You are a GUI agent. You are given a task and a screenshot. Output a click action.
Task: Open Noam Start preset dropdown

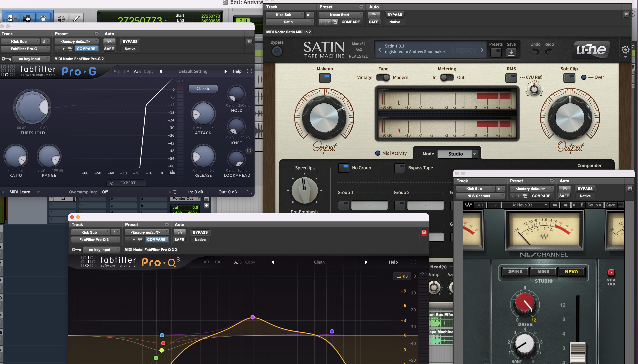341,15
